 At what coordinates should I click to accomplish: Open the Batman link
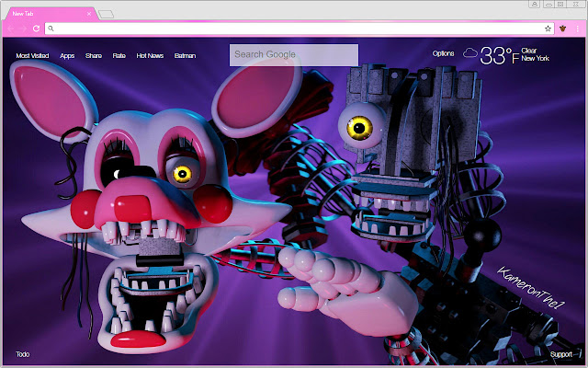pos(185,55)
